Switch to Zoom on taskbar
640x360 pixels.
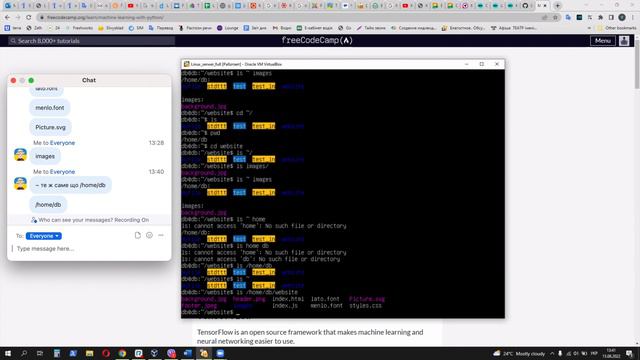pos(220,353)
